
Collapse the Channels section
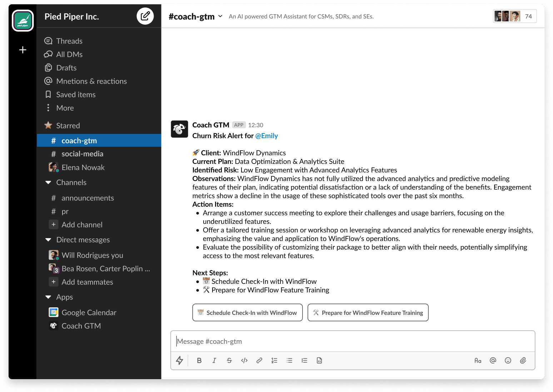click(x=48, y=182)
